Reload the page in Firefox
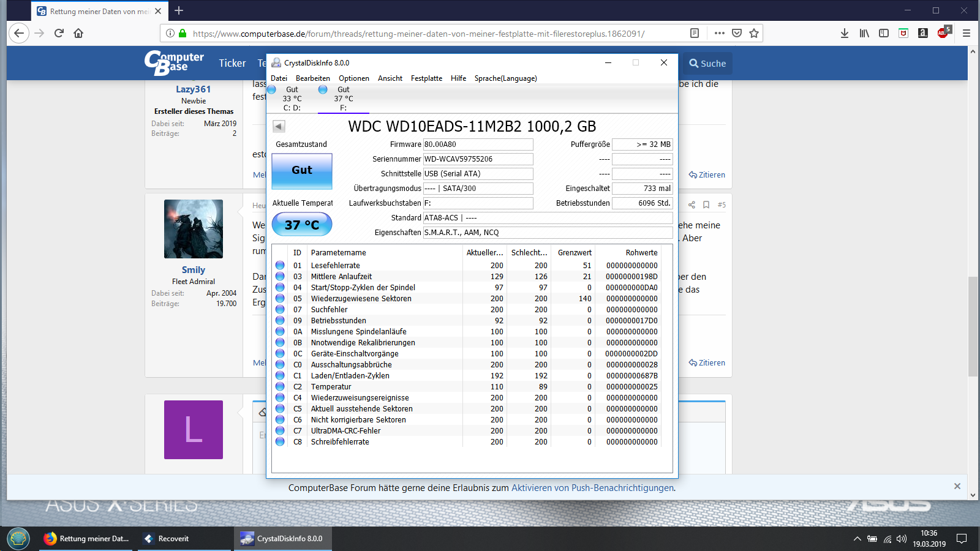The image size is (980, 551). click(x=59, y=33)
